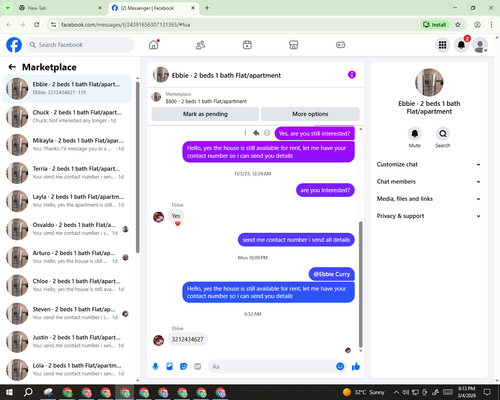Open Lola conversation in list
The height and width of the screenshot is (400, 500).
coord(67,370)
